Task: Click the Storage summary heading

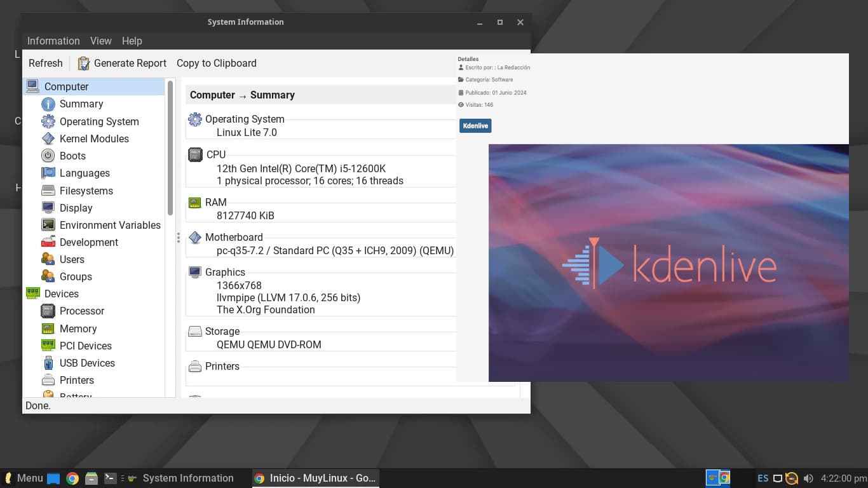Action: tap(222, 331)
